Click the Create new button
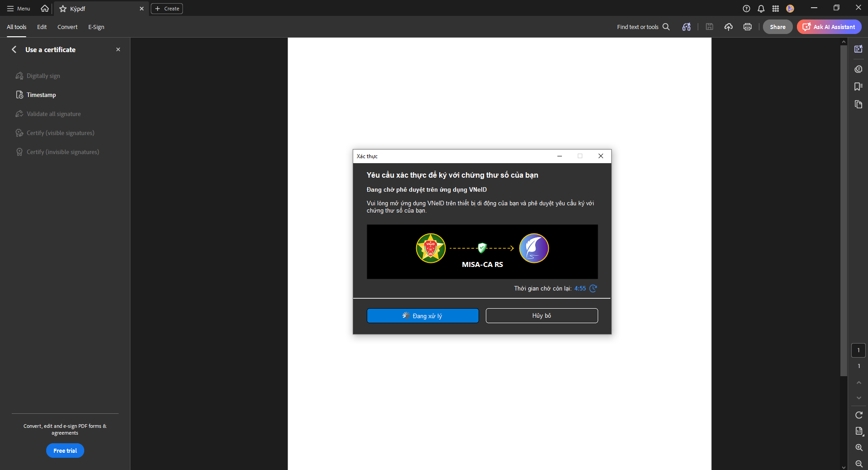Screen dimensions: 868x470 167,9
